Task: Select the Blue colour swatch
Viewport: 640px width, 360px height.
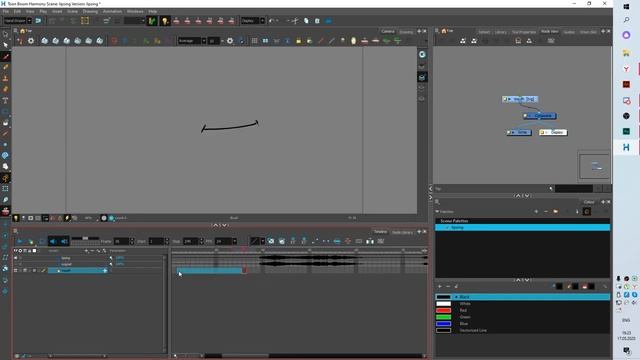Action: pos(443,324)
